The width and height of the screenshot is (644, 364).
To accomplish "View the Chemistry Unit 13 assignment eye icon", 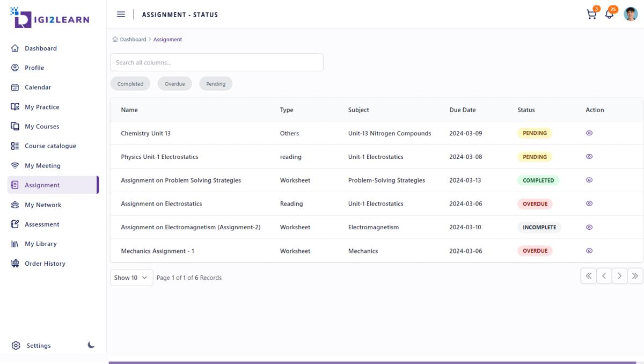I will click(589, 133).
